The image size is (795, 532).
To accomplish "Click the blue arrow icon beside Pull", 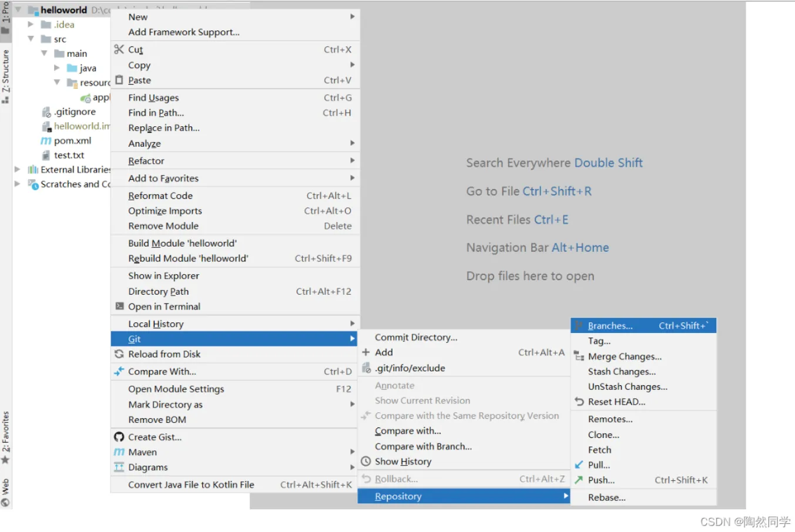I will 579,464.
